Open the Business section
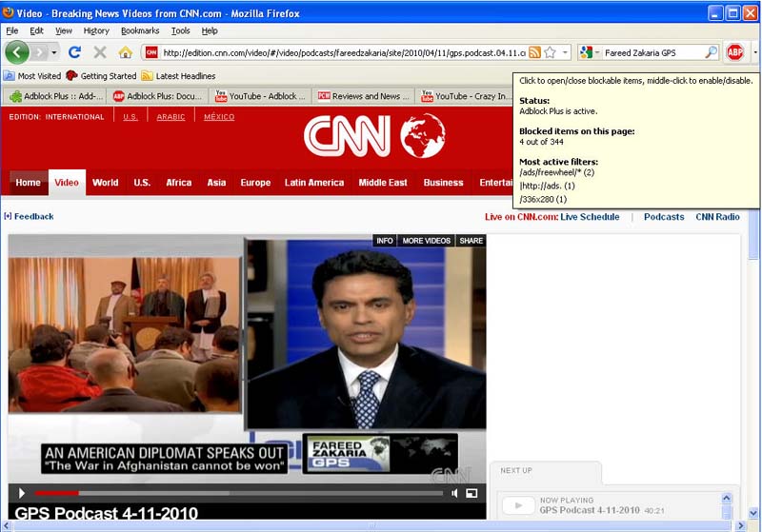This screenshot has width=762, height=532. [x=443, y=183]
